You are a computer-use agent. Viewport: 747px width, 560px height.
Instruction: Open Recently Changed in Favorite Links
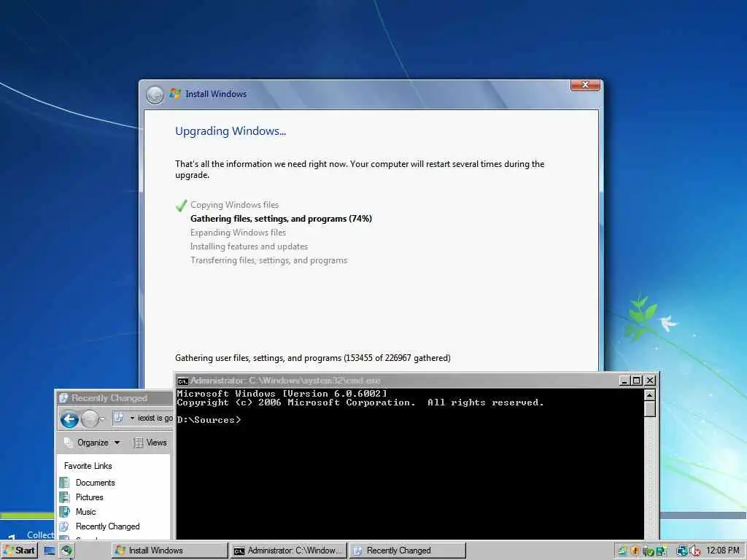pyautogui.click(x=108, y=526)
